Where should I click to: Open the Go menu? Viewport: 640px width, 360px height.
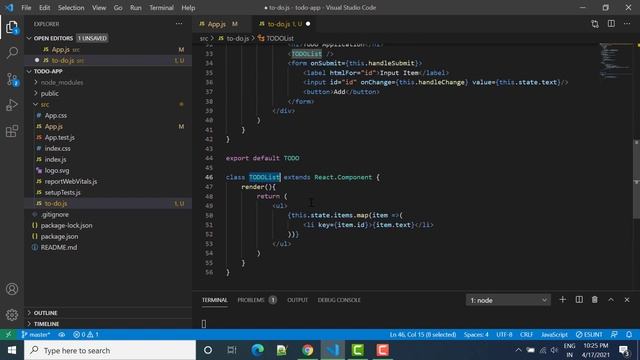click(x=118, y=7)
